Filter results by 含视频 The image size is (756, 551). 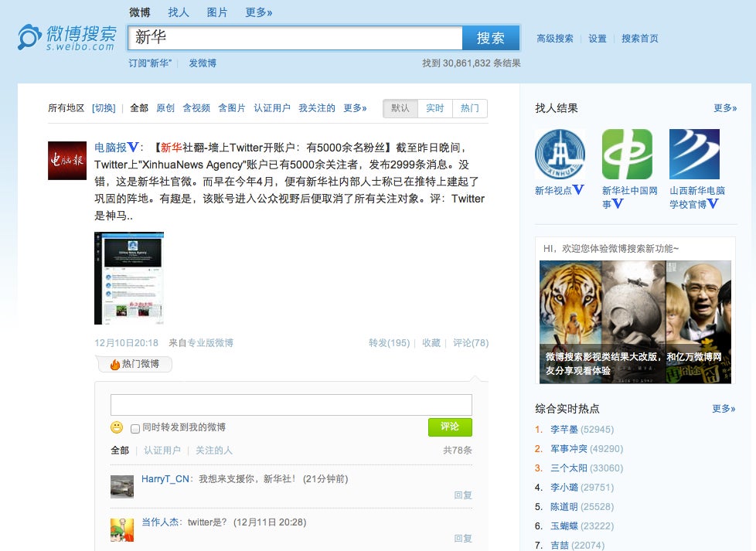196,108
